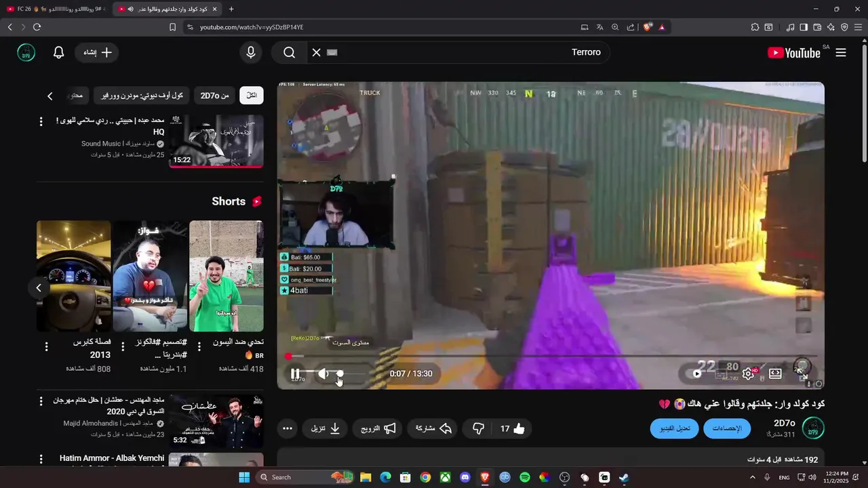868x488 pixels.
Task: Open 2D7o channel avatar
Action: pyautogui.click(x=813, y=428)
